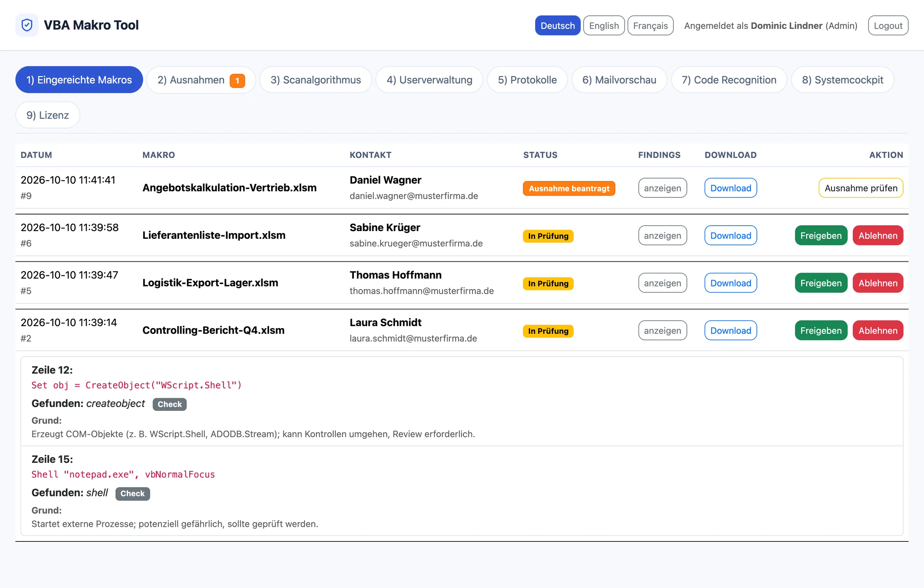Download Controlling-Bericht-Q4.xlsm
This screenshot has width=924, height=588.
pos(731,330)
